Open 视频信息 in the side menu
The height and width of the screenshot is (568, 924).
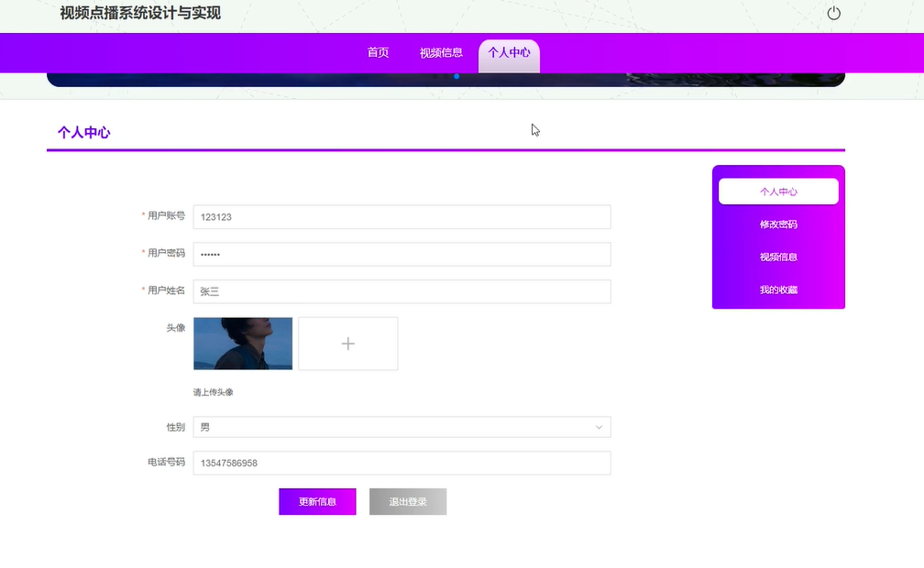pyautogui.click(x=778, y=257)
